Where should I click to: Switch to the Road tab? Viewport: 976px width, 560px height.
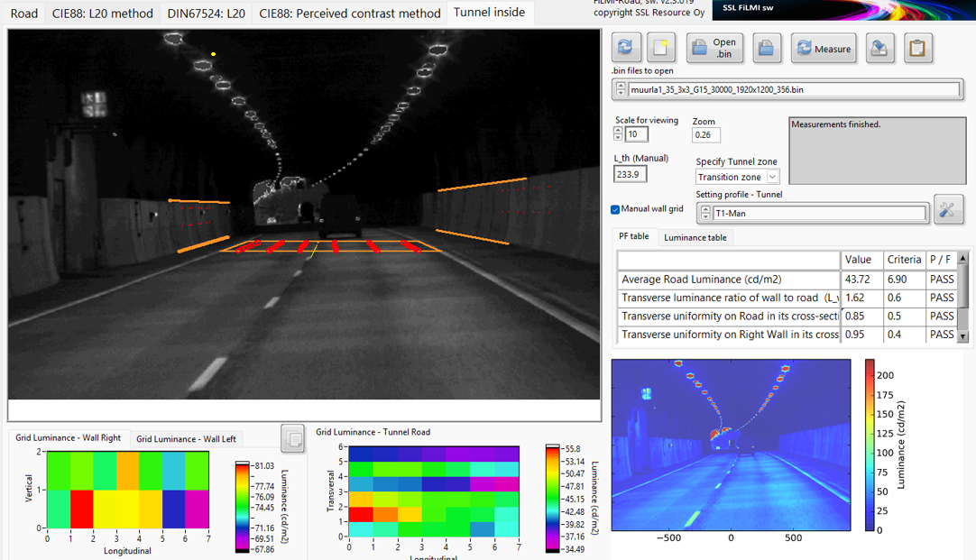pyautogui.click(x=23, y=13)
